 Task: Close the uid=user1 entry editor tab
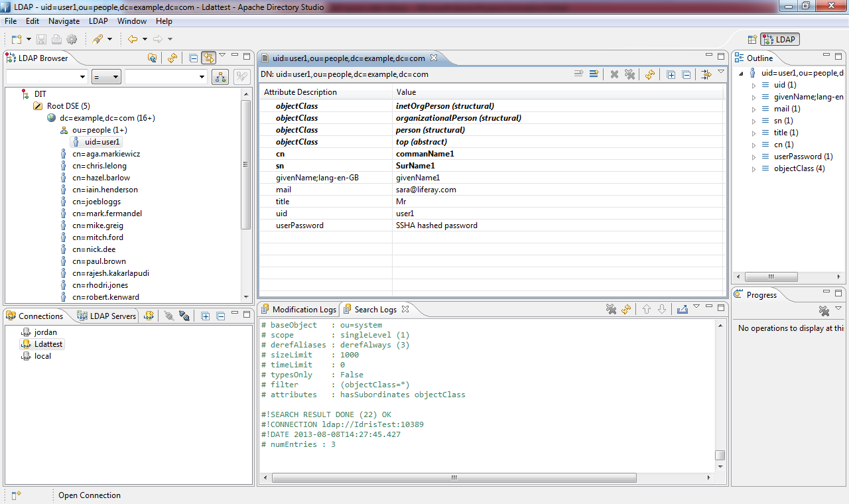pos(433,58)
